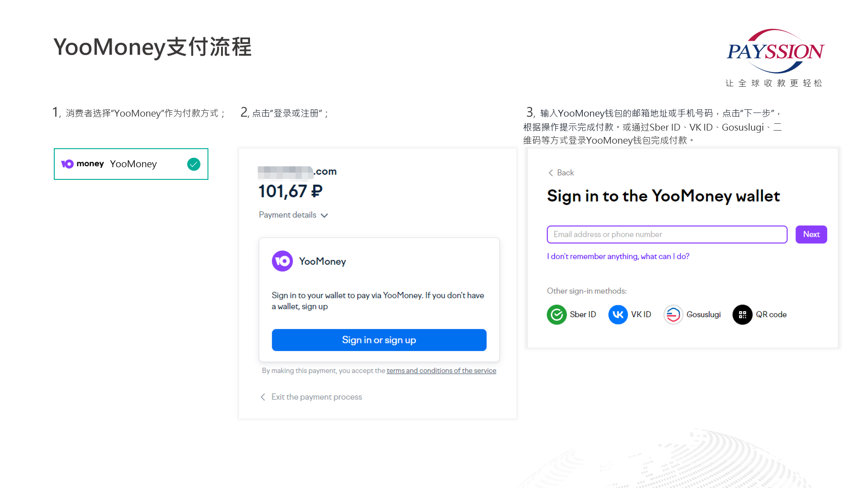The image size is (868, 488).
Task: Click the Back link text
Action: point(564,173)
